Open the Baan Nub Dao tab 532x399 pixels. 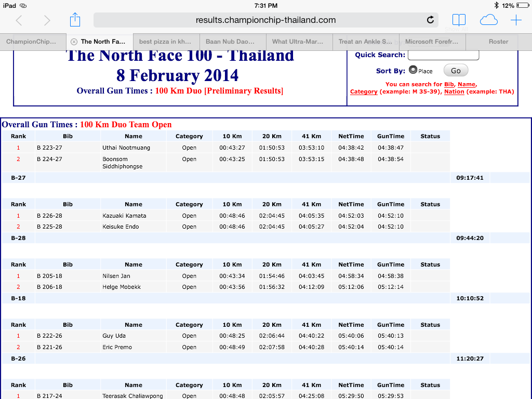coord(233,42)
